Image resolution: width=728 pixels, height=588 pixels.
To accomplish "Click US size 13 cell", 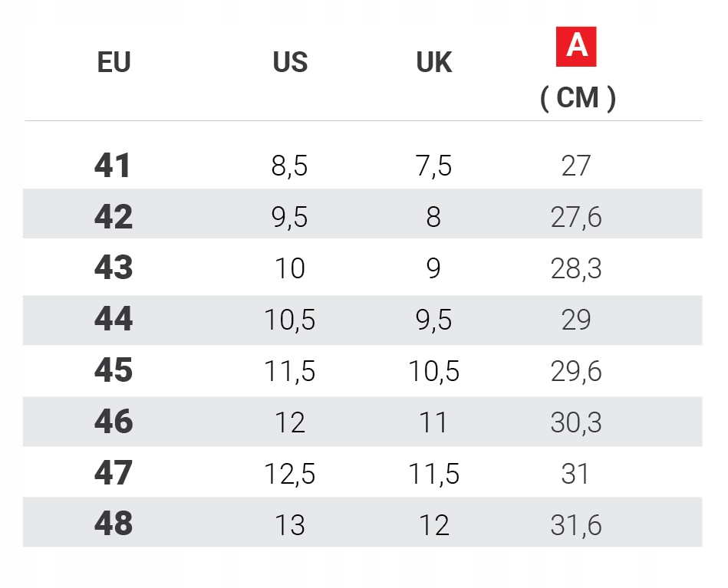I will click(290, 525).
